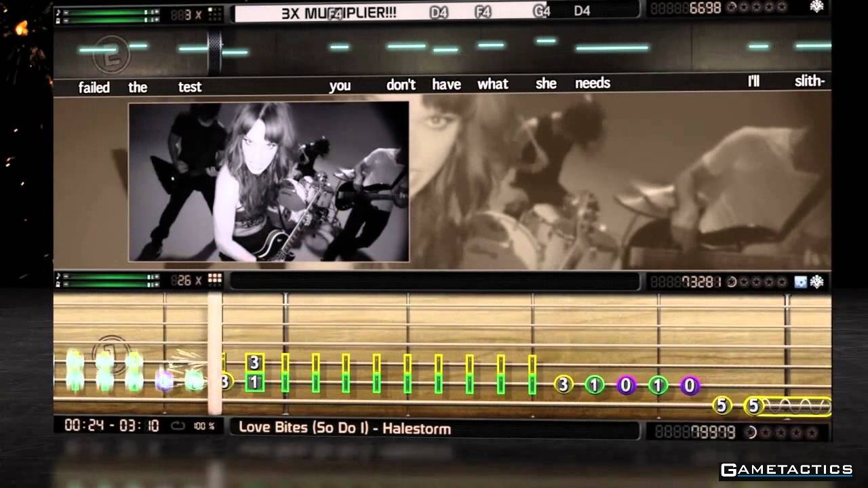
Task: Click the lyric word 'what'
Action: [x=492, y=84]
